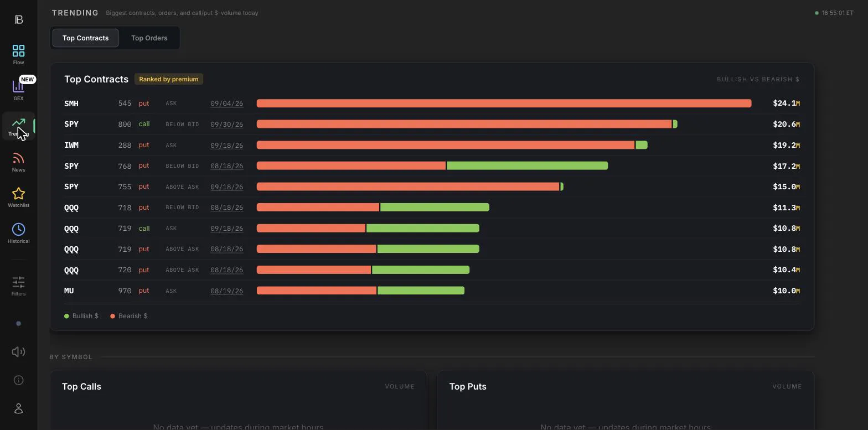Click the $19.2M premium value
868x430 pixels.
pyautogui.click(x=786, y=145)
